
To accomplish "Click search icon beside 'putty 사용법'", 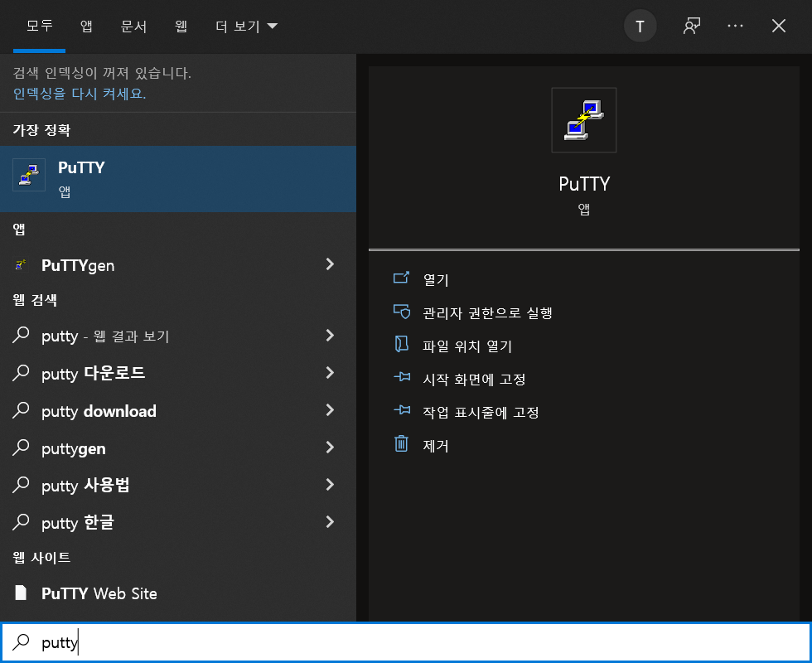I will pos(21,484).
